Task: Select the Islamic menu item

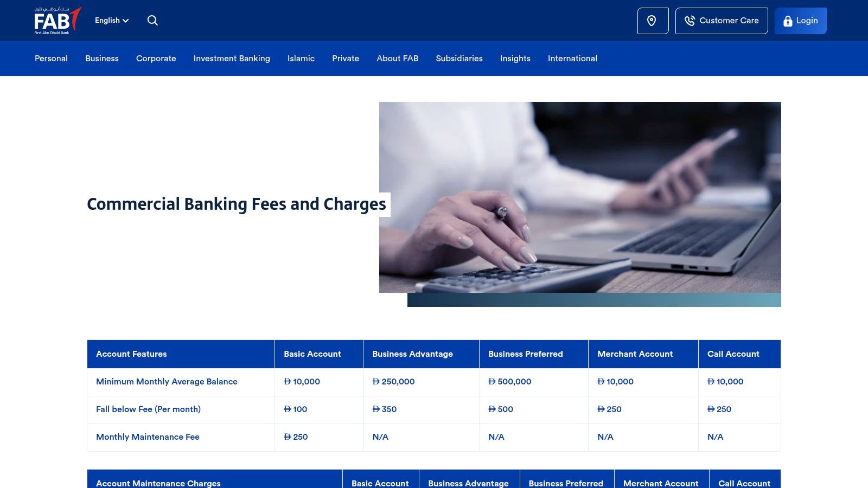Action: (x=301, y=58)
